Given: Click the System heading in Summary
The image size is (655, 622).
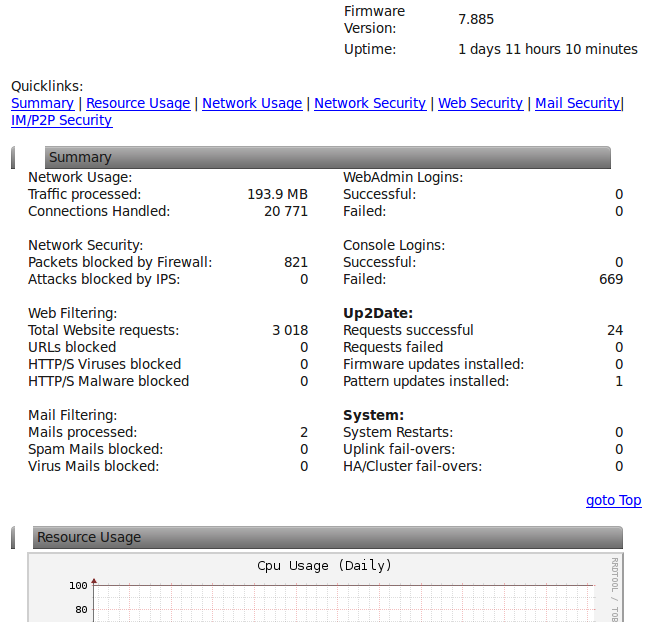Looking at the screenshot, I should 373,415.
